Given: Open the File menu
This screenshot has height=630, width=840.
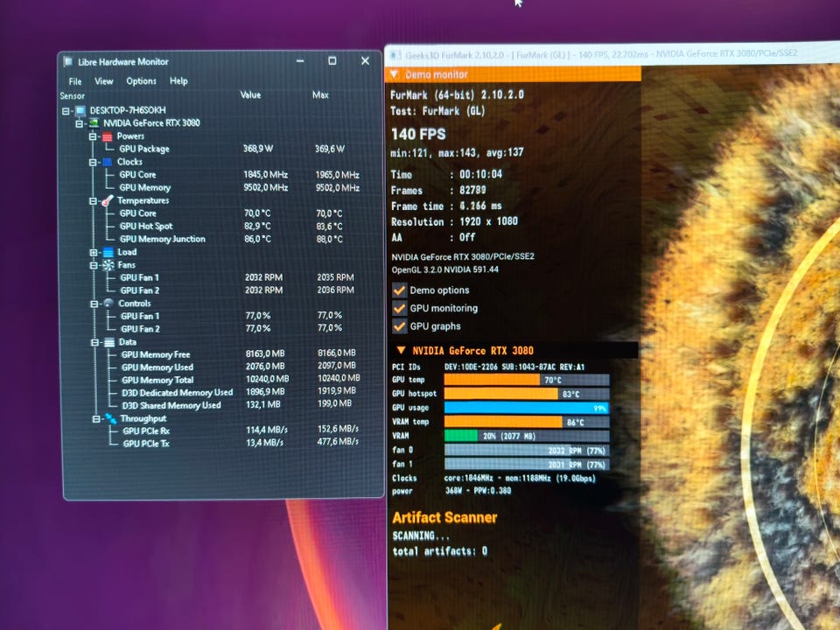Looking at the screenshot, I should pos(75,81).
